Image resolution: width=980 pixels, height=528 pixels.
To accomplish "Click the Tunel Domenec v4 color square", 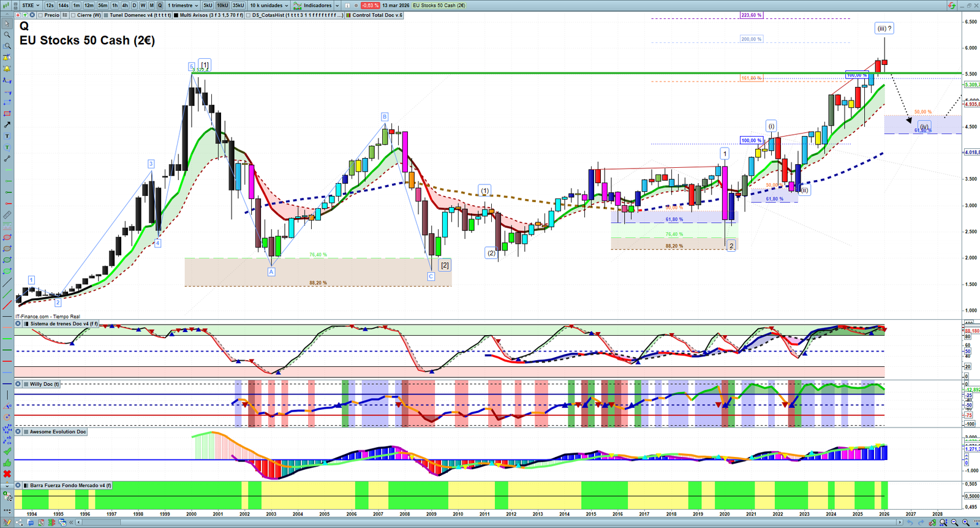I will 107,15.
